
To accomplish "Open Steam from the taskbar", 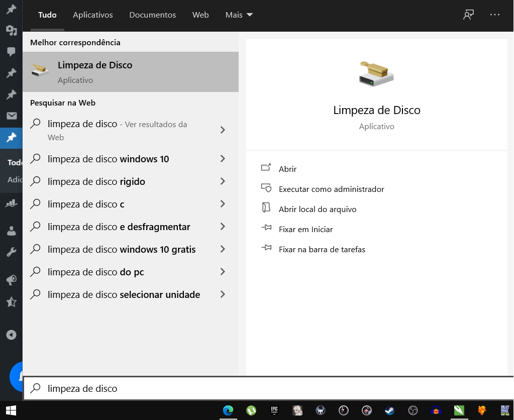I will coord(389,410).
